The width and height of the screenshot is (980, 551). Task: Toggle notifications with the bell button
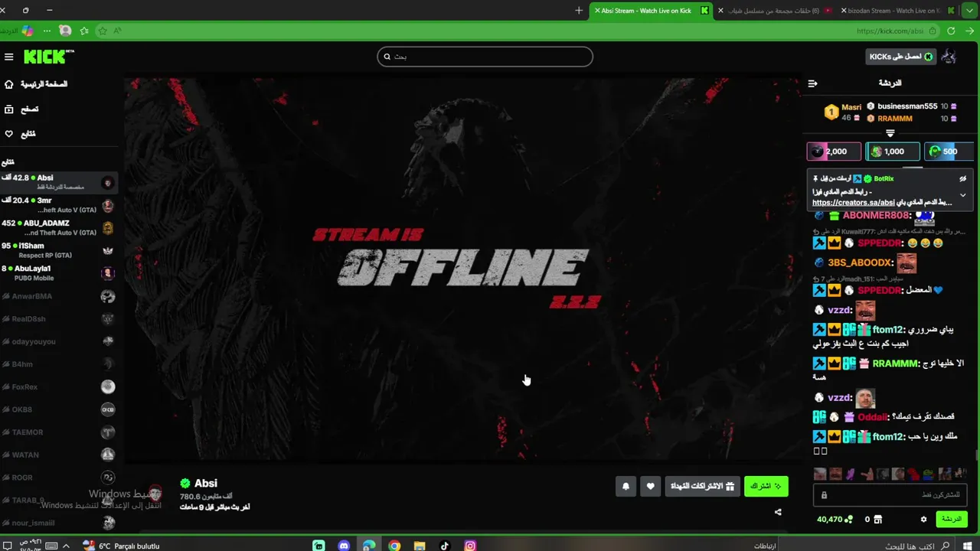[x=626, y=486]
